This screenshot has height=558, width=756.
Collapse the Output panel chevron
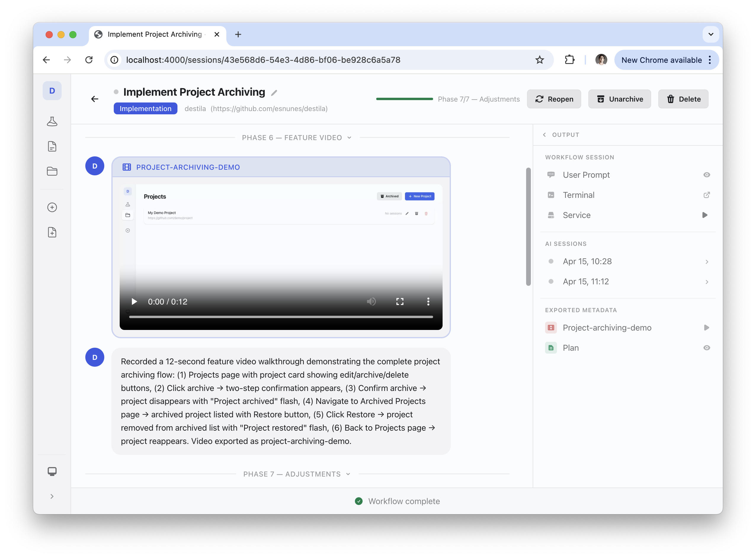(x=544, y=135)
